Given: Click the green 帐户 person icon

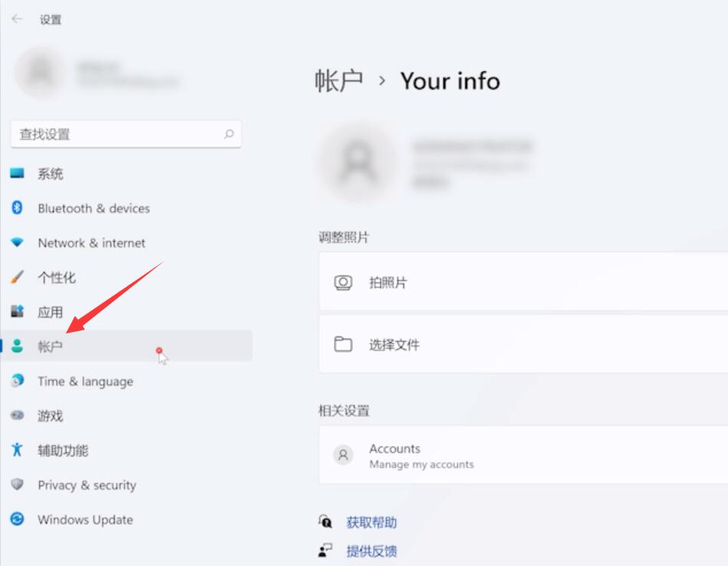Looking at the screenshot, I should (17, 346).
